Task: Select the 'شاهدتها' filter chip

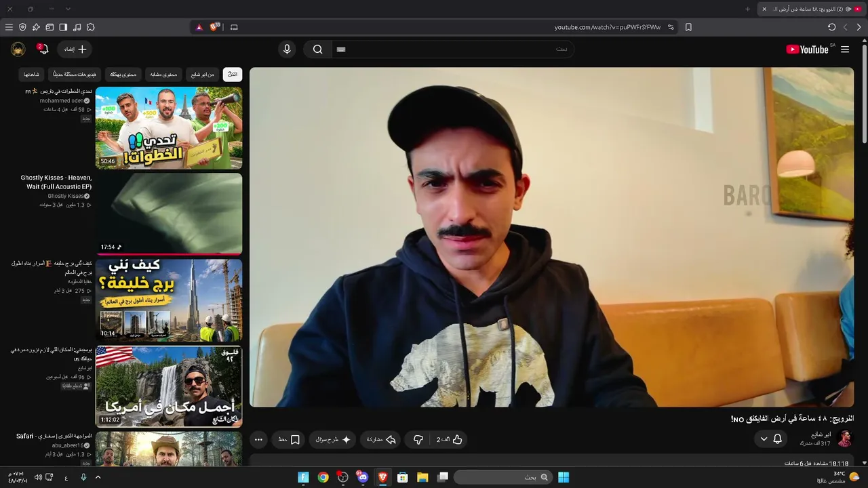Action: [x=31, y=74]
